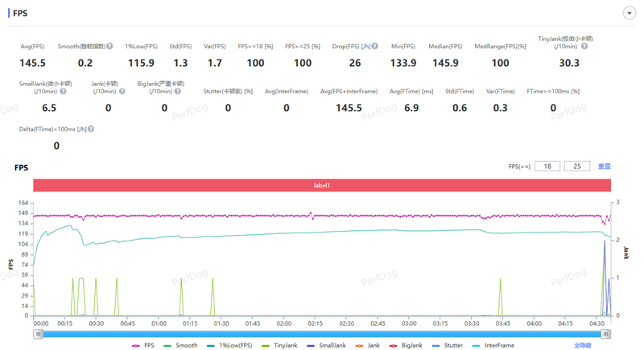The height and width of the screenshot is (350, 644).
Task: Click SmallJank question mark icon
Action: (x=64, y=92)
